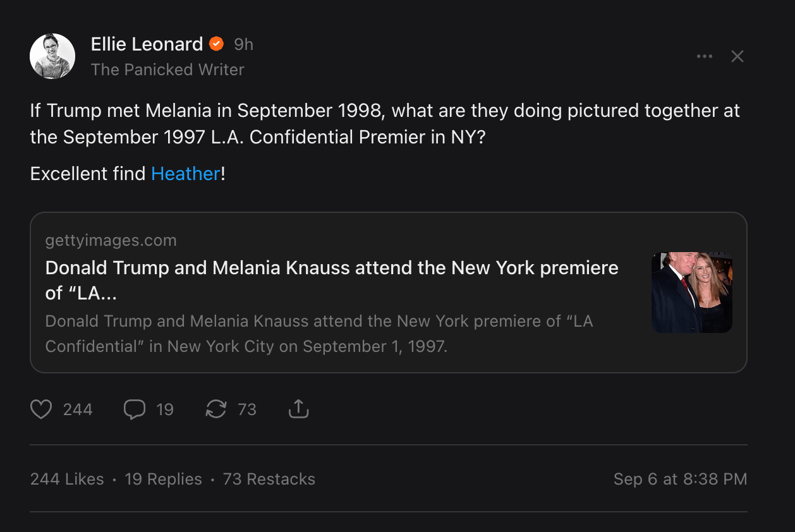Open the Trump and Melania Getty thumbnail
The width and height of the screenshot is (795, 532).
692,293
